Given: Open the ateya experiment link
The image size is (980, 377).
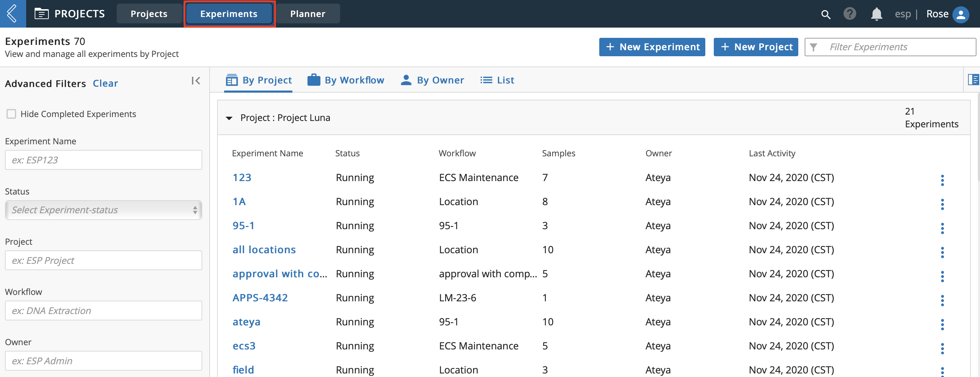Looking at the screenshot, I should coord(246,322).
